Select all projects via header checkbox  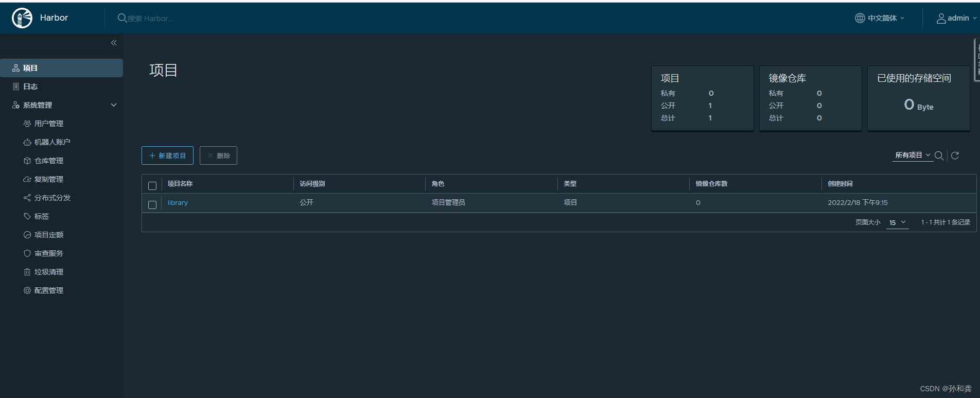tap(152, 186)
